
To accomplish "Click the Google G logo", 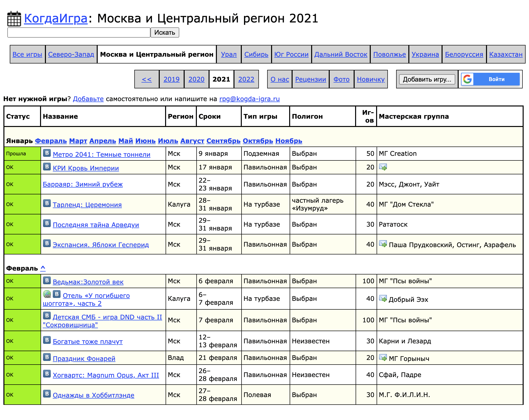I will [x=468, y=79].
